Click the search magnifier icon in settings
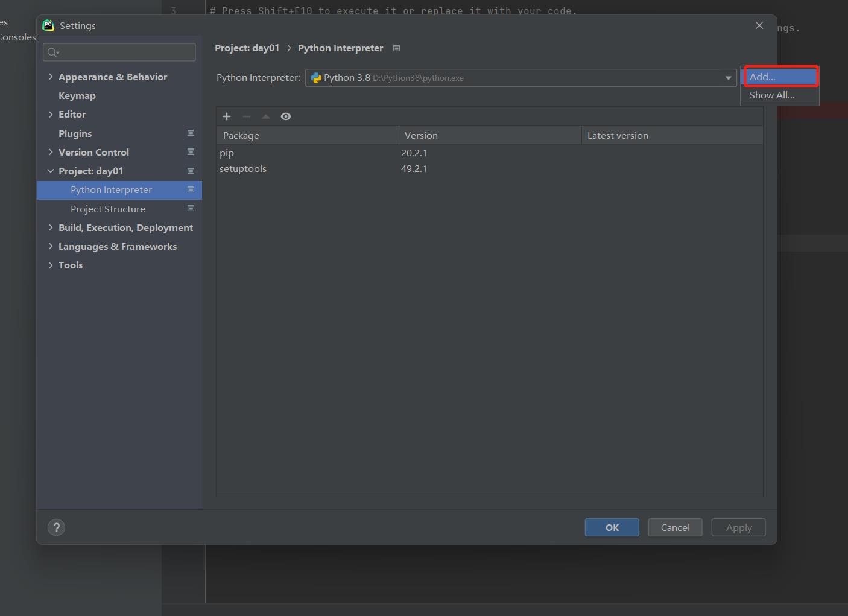 point(53,52)
